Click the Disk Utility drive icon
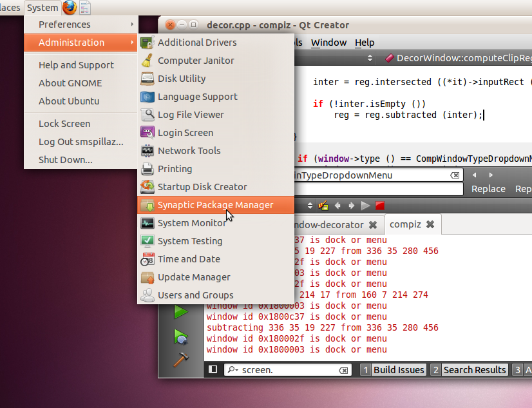The height and width of the screenshot is (408, 532). [x=147, y=79]
